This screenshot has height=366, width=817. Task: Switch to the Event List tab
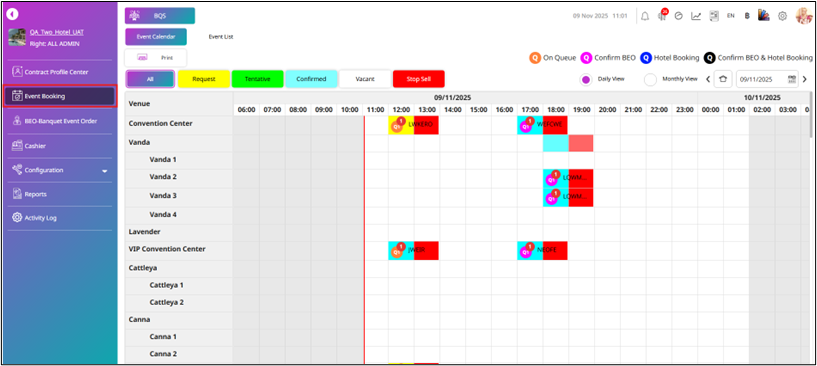[221, 37]
